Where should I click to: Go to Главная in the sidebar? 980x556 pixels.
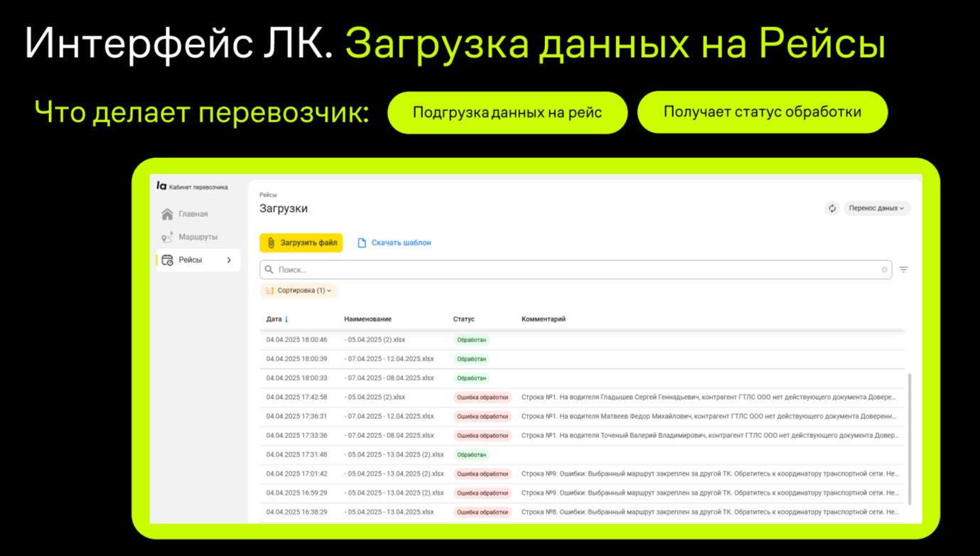click(185, 214)
